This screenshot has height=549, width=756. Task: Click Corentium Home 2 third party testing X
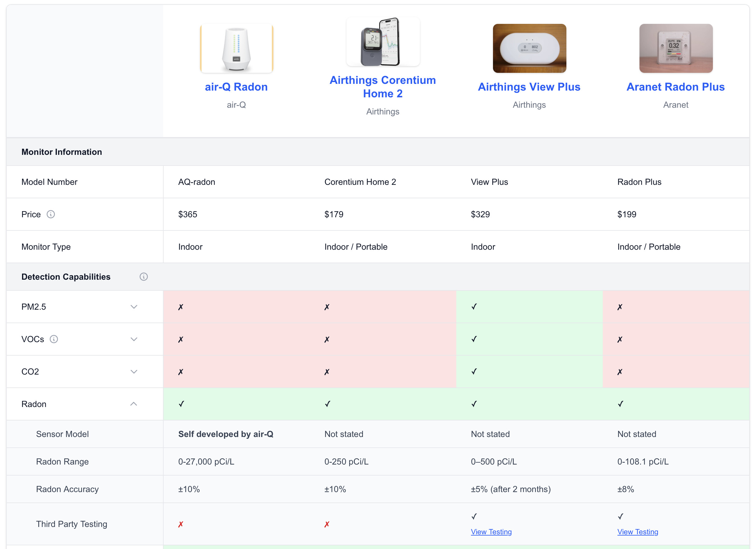point(327,524)
